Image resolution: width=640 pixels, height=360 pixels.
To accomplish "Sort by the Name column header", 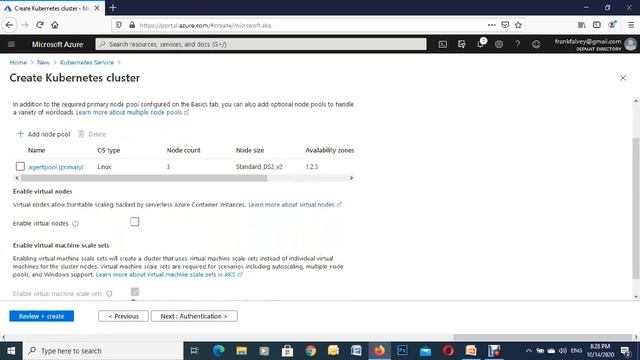I will (x=36, y=150).
